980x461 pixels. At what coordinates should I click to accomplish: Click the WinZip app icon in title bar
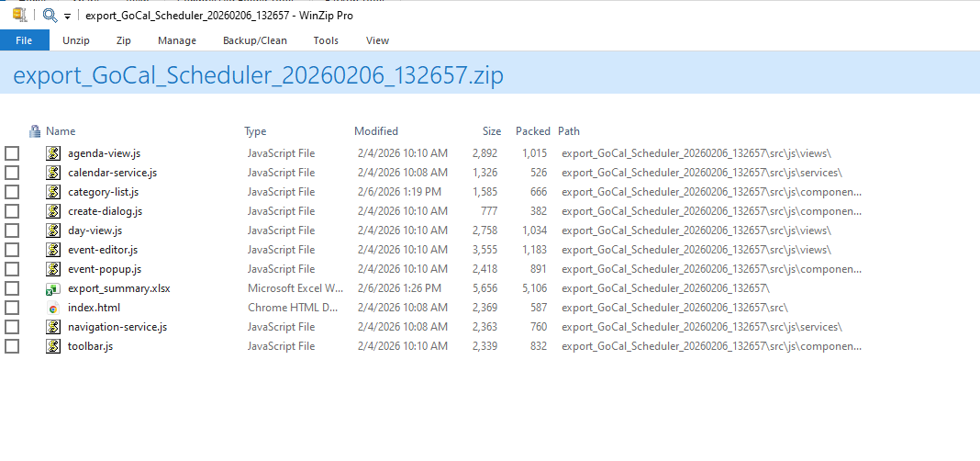(x=18, y=15)
